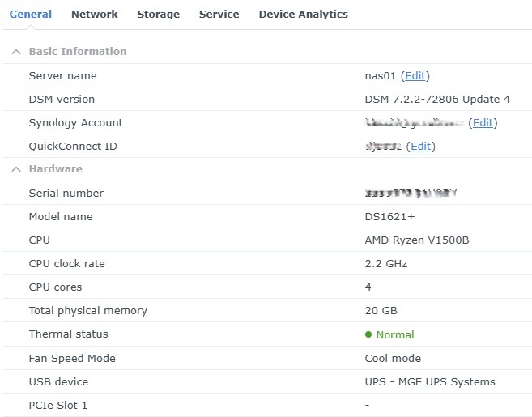The image size is (532, 417).
Task: Click the 20 GB memory value
Action: coord(381,311)
